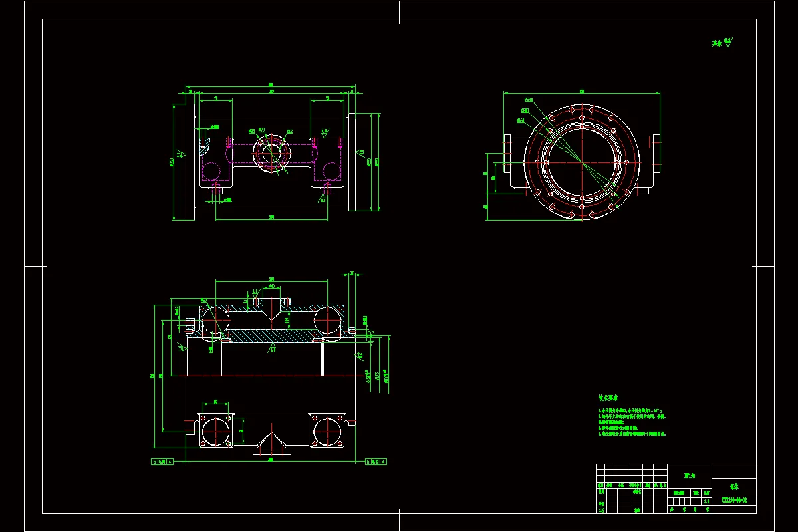798x532 pixels.
Task: Click the overall length dimension above the top-left view
Action: point(271,86)
